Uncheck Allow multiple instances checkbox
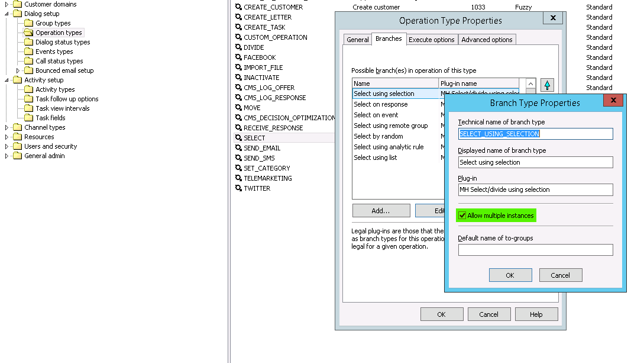 [x=462, y=216]
